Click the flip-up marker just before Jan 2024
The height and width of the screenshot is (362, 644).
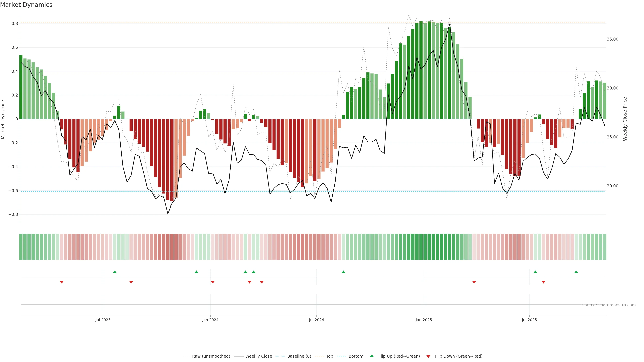pos(196,272)
